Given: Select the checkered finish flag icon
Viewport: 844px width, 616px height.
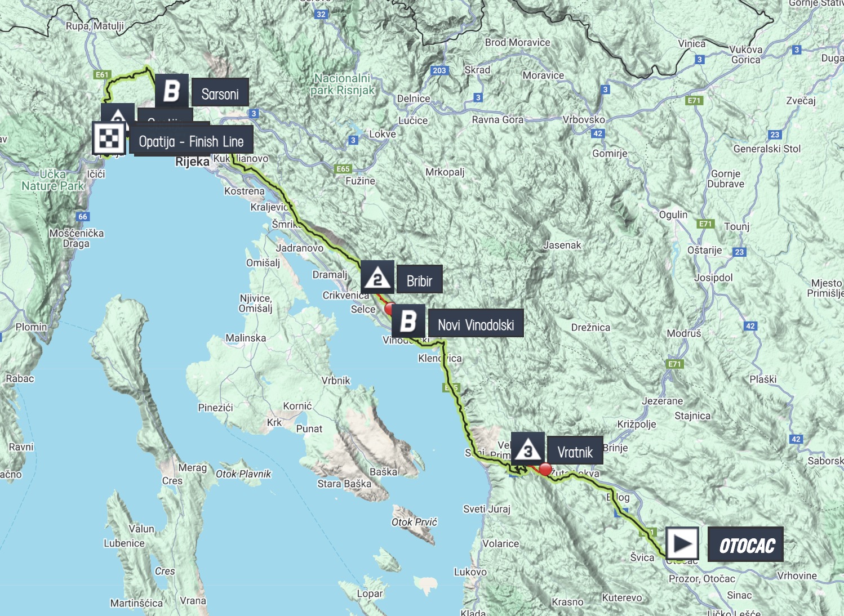Looking at the screenshot, I should click(109, 139).
